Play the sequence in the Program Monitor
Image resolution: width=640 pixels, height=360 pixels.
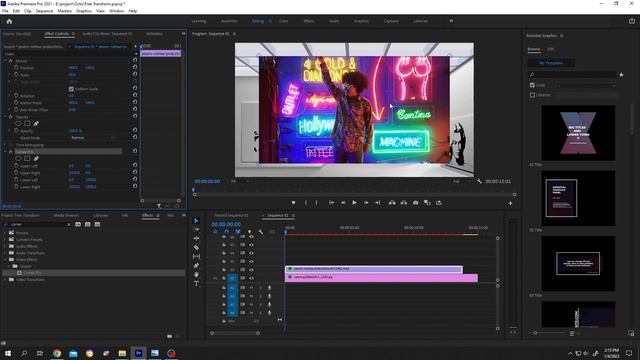point(354,202)
